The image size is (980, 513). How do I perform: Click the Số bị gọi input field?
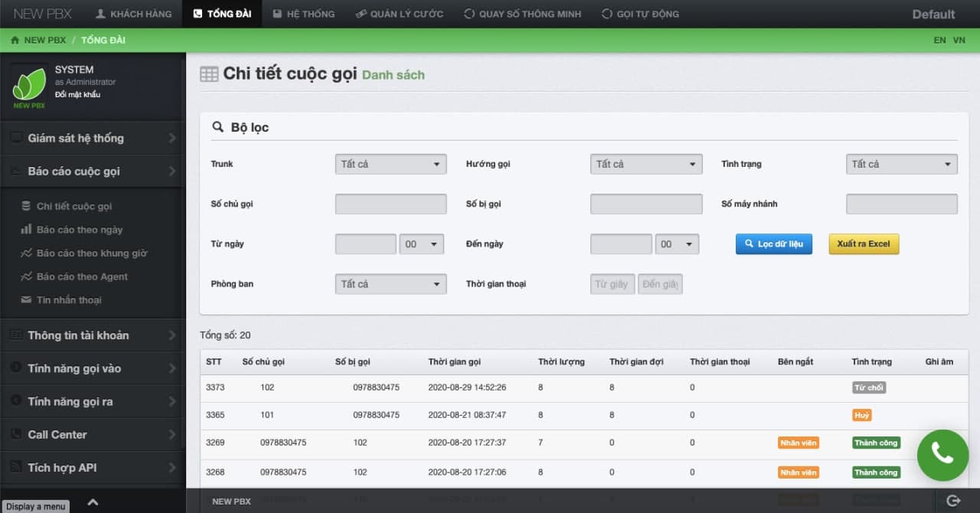pos(646,204)
